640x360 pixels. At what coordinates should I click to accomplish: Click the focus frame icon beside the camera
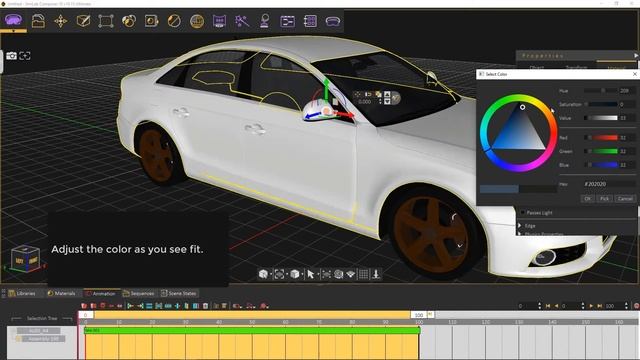pos(25,56)
